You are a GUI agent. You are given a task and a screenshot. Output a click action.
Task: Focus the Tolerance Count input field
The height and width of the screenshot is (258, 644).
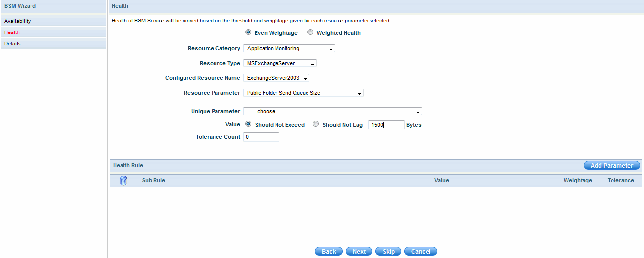(261, 137)
